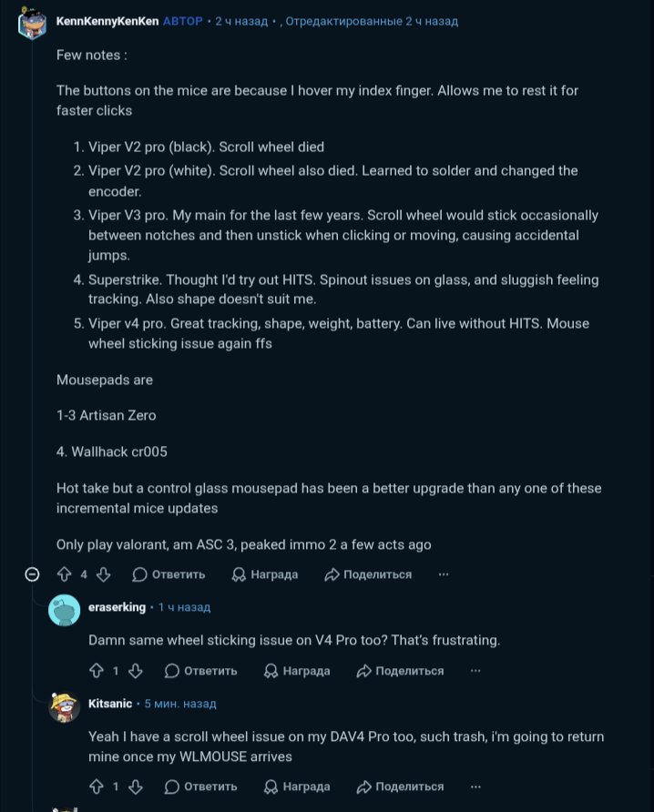Image resolution: width=654 pixels, height=812 pixels.
Task: Share Kitsanic's comment
Action: tap(400, 787)
